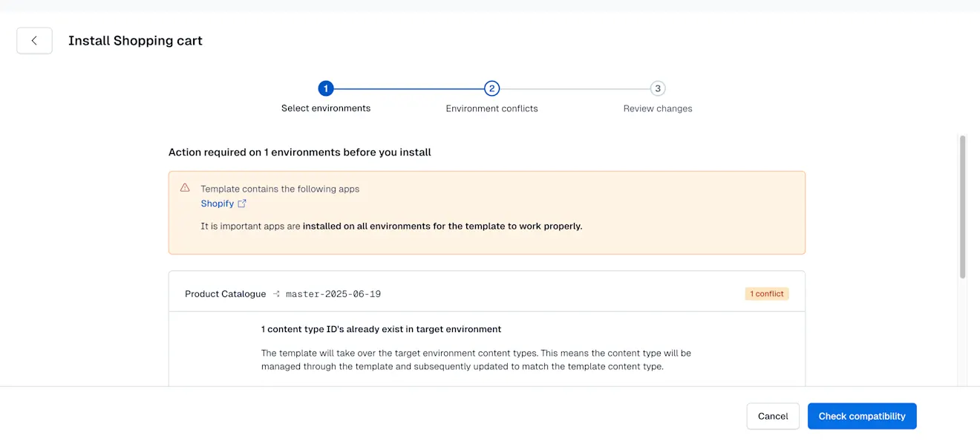Select the master-2025-06-19 environment name
This screenshot has height=442, width=980.
[333, 293]
